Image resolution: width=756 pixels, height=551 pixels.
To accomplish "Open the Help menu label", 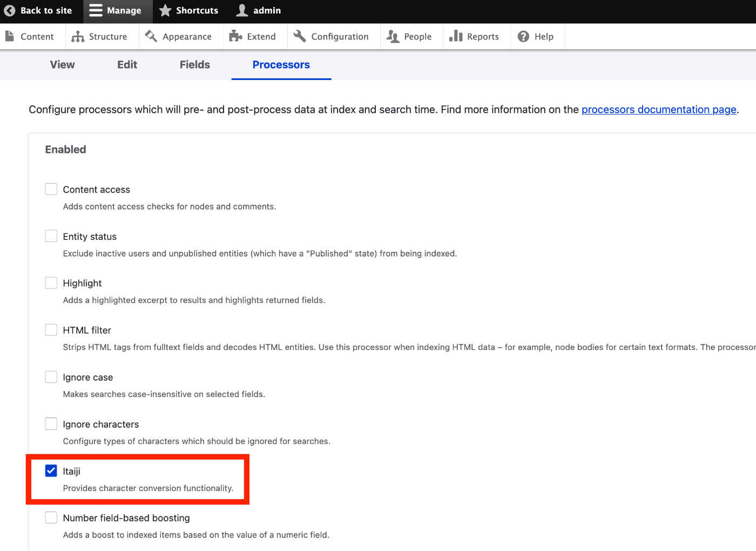I will 544,37.
